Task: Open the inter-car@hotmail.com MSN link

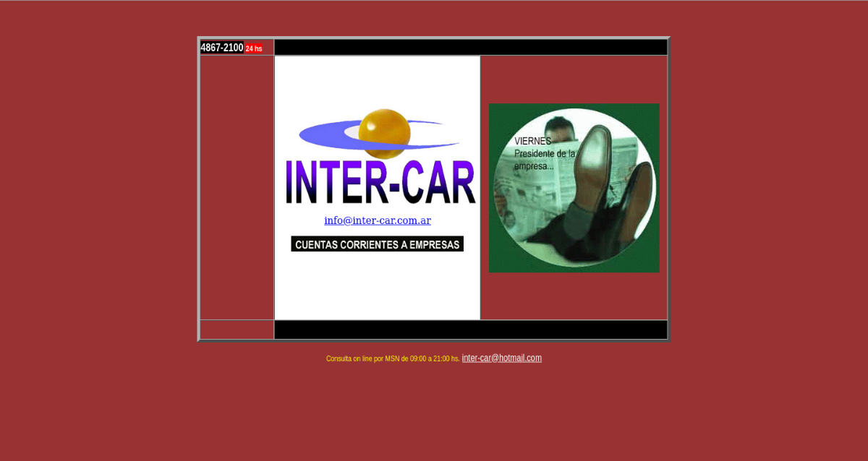Action: [502, 358]
